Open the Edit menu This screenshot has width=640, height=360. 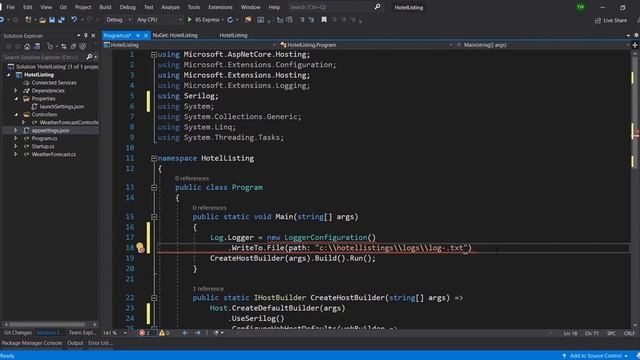(x=27, y=7)
